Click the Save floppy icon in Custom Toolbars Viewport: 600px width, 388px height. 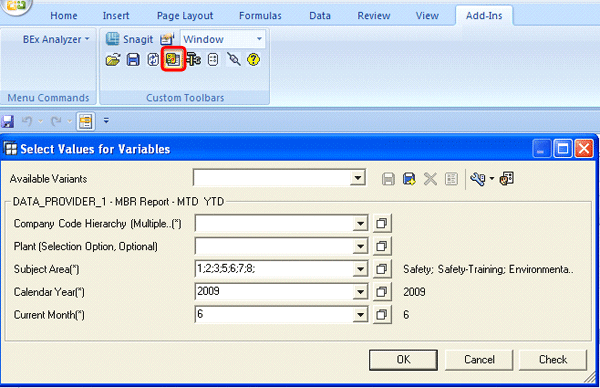[133, 60]
